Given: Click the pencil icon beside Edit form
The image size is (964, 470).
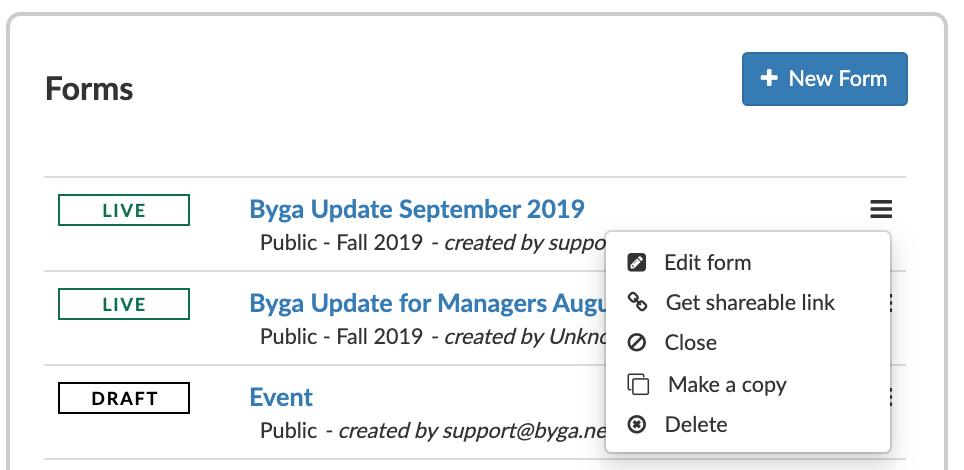Looking at the screenshot, I should pyautogui.click(x=636, y=263).
